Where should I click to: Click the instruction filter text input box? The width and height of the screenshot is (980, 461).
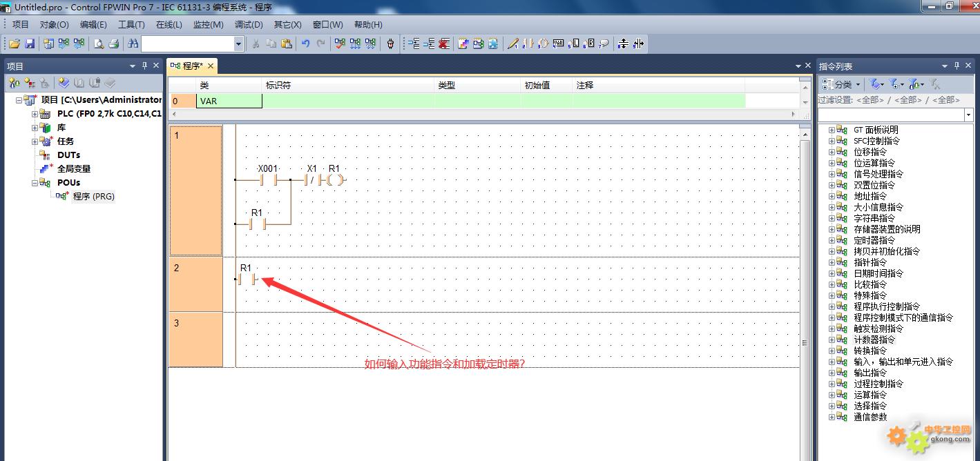(x=891, y=115)
